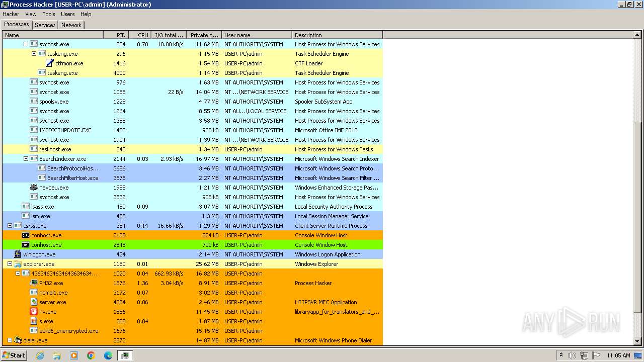Viewport: 644px width, 362px height.
Task: Collapse the csrss.exe PID 384 node
Action: [10, 226]
